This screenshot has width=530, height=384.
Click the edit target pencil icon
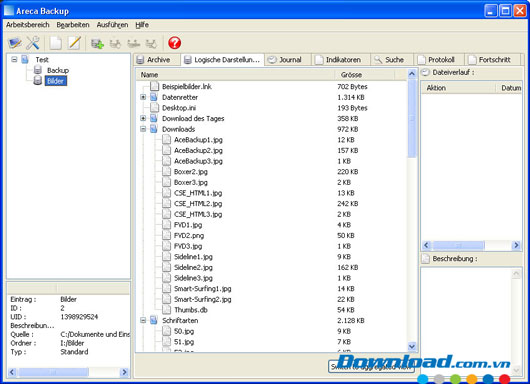[x=74, y=43]
